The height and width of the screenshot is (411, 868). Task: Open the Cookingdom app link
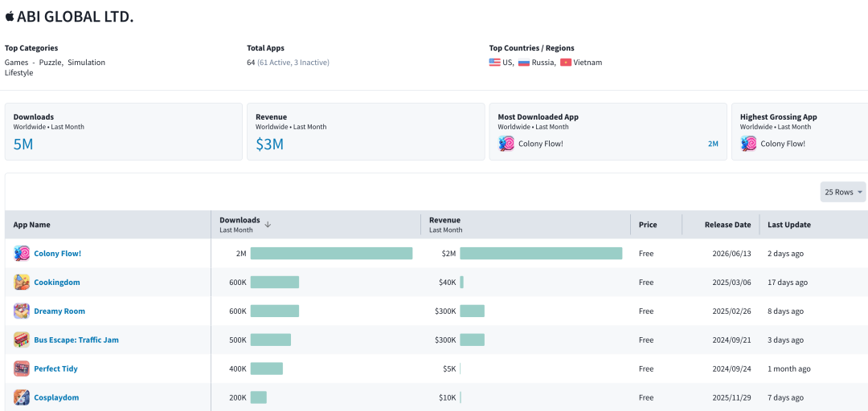pos(57,282)
